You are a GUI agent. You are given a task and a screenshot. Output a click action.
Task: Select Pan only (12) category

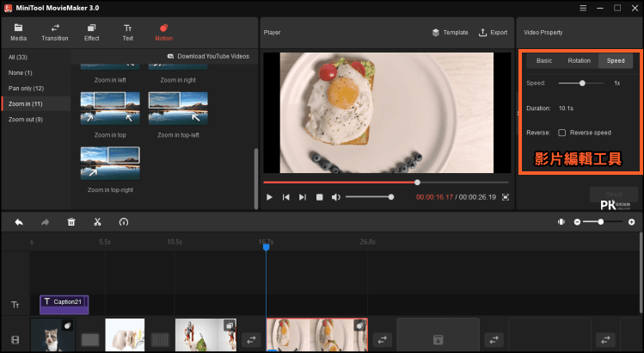coord(26,89)
